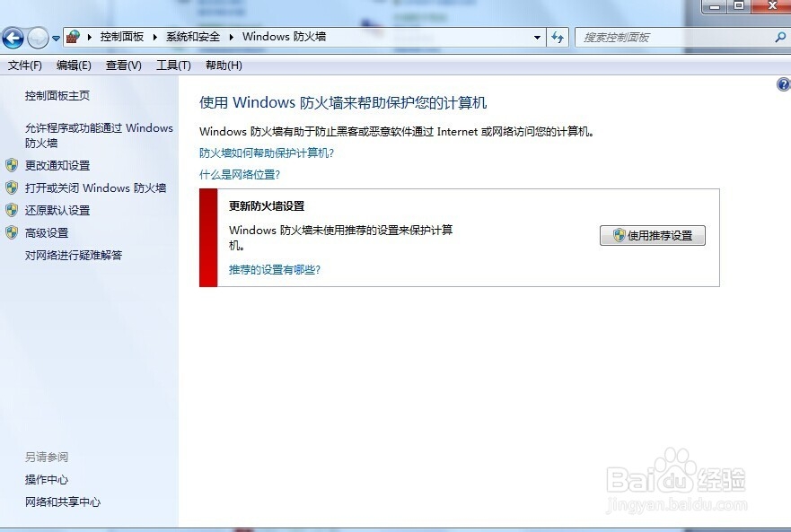Viewport: 791px width, 532px height.
Task: Refresh the page with the refresh icon
Action: pyautogui.click(x=558, y=38)
